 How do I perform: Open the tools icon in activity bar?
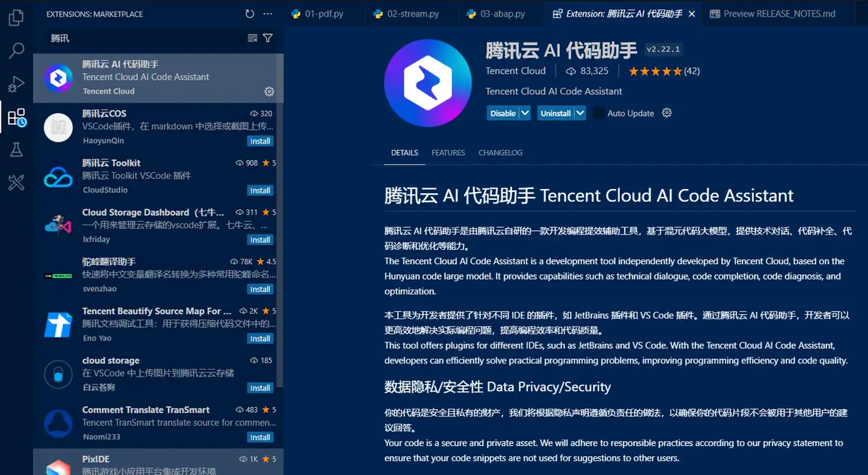[16, 182]
